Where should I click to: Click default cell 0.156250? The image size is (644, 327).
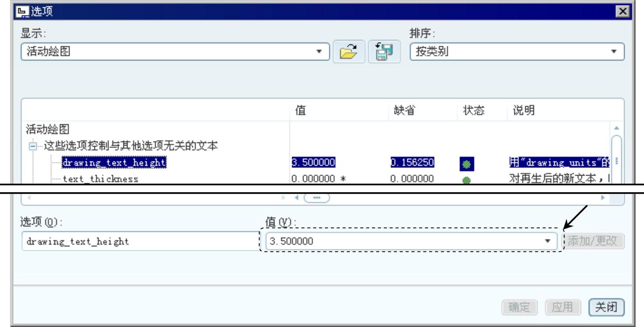412,162
